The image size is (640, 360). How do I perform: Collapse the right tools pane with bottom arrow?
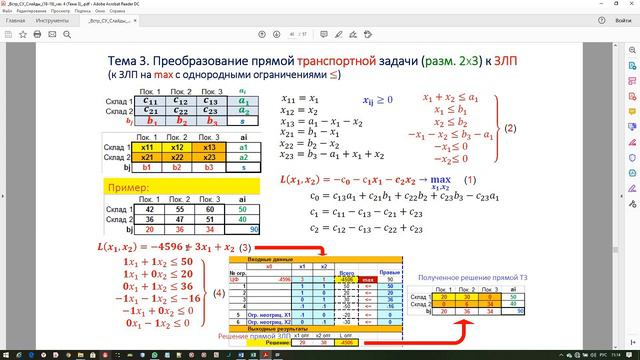[x=632, y=342]
